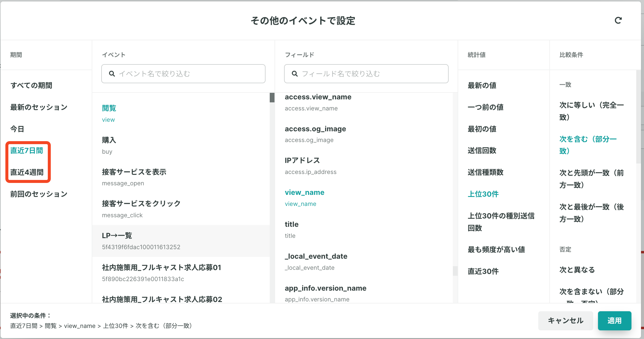Pick the 直近30件 statistic

point(483,271)
